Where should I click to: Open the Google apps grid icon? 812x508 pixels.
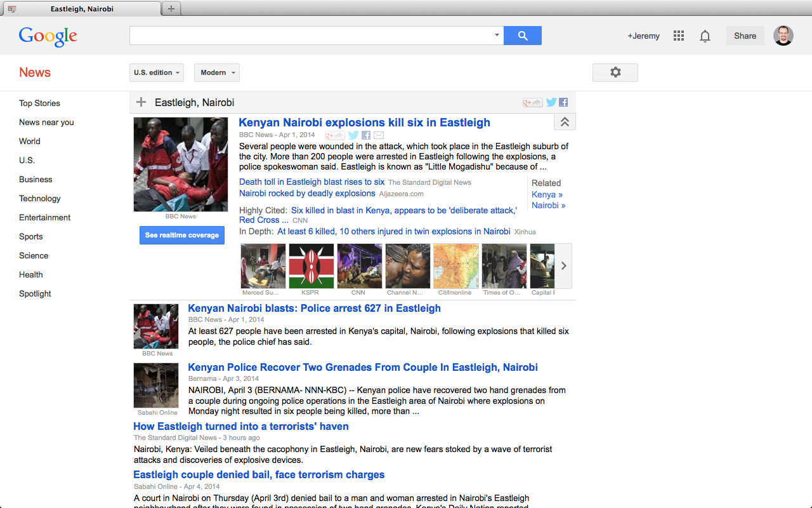click(679, 36)
